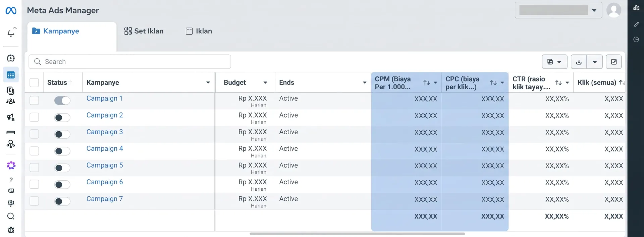Open the notifications bell icon
The height and width of the screenshot is (237, 644).
click(11, 33)
